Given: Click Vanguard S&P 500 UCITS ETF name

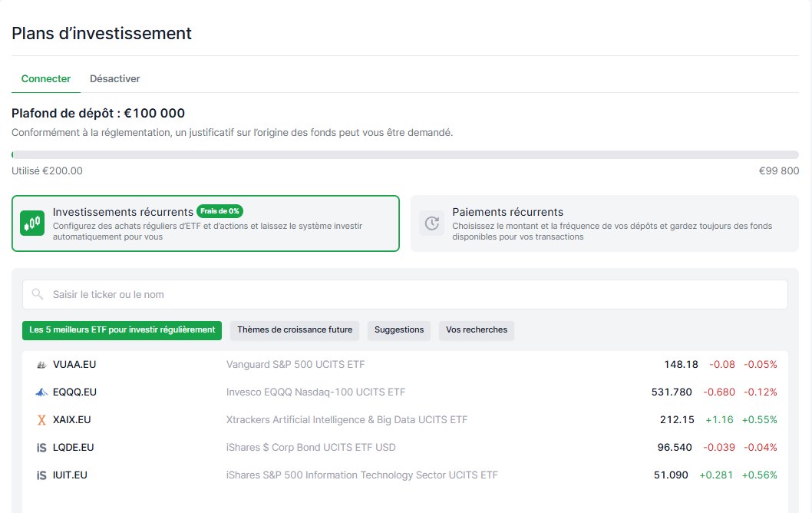Looking at the screenshot, I should 295,365.
